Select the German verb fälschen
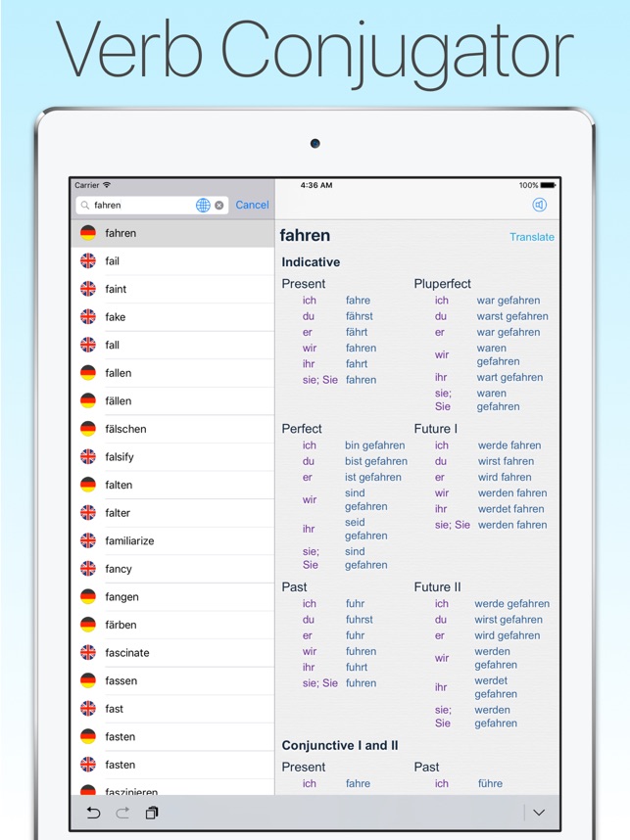 click(x=172, y=429)
